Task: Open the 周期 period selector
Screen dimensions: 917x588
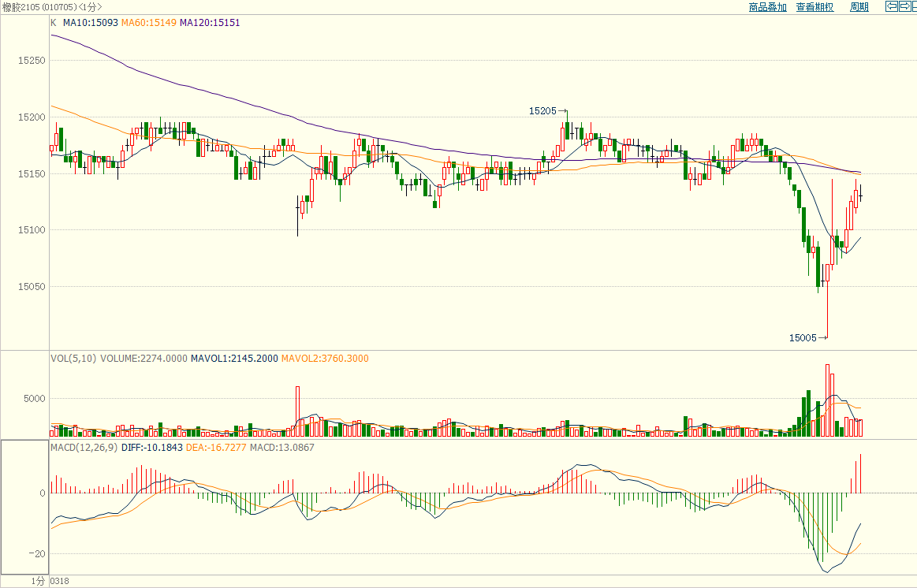Action: click(x=859, y=7)
